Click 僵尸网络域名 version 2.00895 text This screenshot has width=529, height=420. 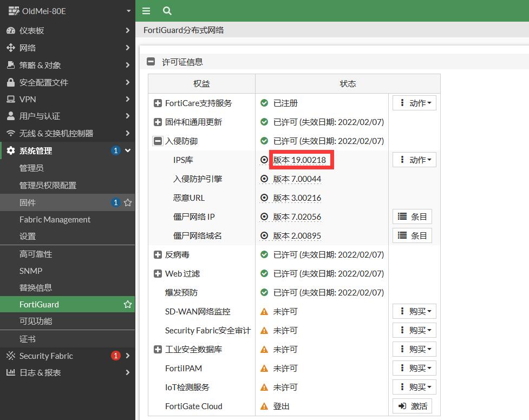click(x=297, y=235)
